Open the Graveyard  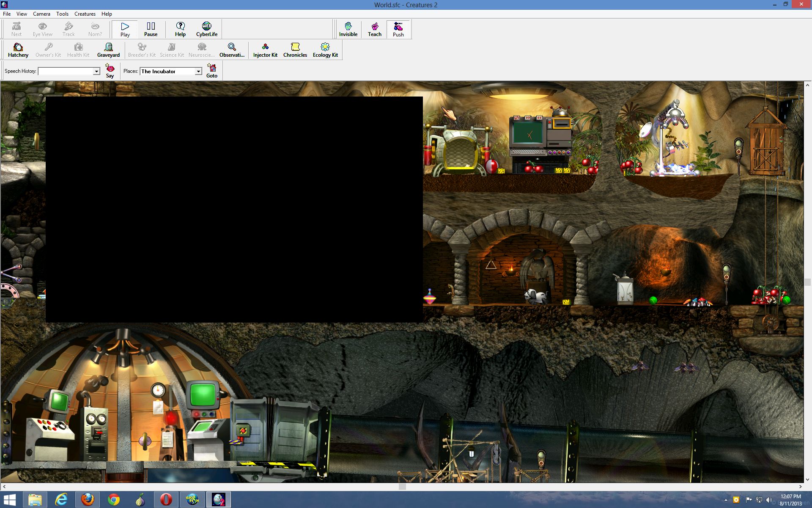(108, 50)
